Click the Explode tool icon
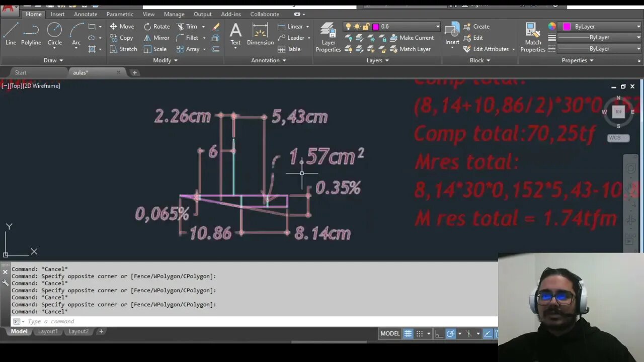 pos(216,38)
